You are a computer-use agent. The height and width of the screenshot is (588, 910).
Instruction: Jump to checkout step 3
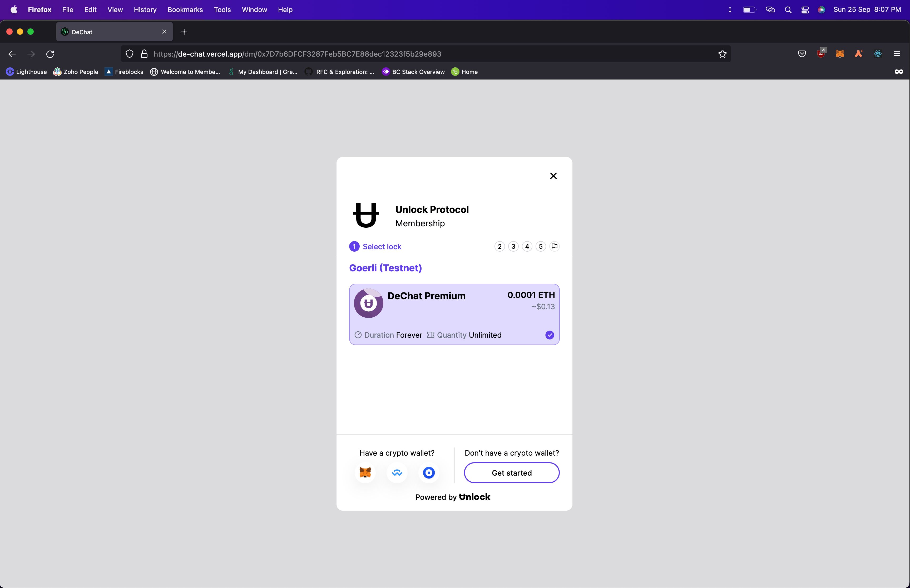(513, 246)
